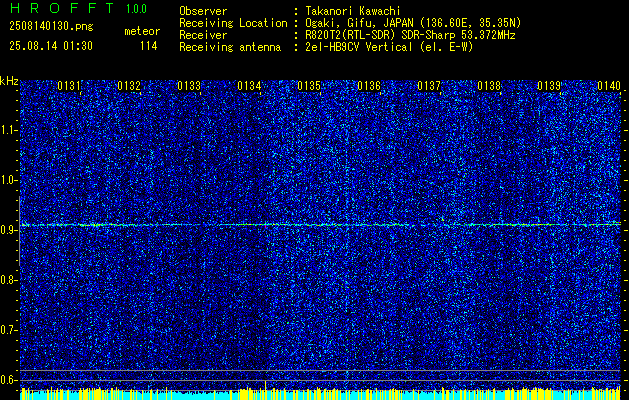Image resolution: width=629 pixels, height=400 pixels.
Task: Click the 1.0 kHz axis label
Action: pyautogui.click(x=8, y=180)
